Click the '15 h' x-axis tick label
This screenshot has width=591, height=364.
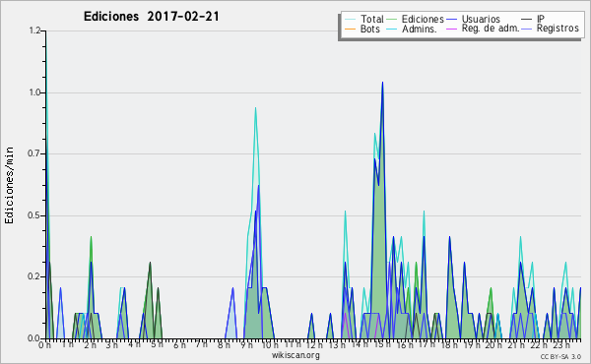click(x=381, y=344)
